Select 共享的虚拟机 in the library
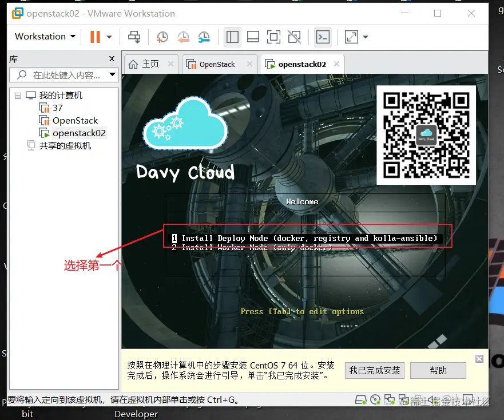 [59, 146]
